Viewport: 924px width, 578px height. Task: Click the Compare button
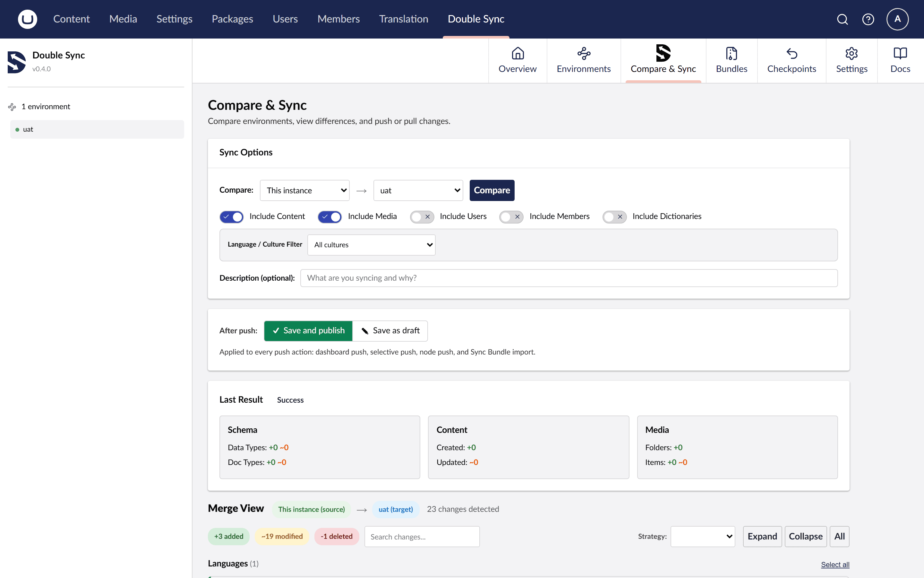click(x=492, y=190)
